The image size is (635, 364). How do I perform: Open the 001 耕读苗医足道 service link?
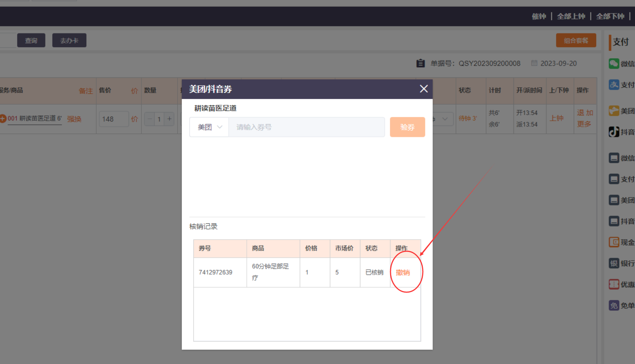click(35, 118)
